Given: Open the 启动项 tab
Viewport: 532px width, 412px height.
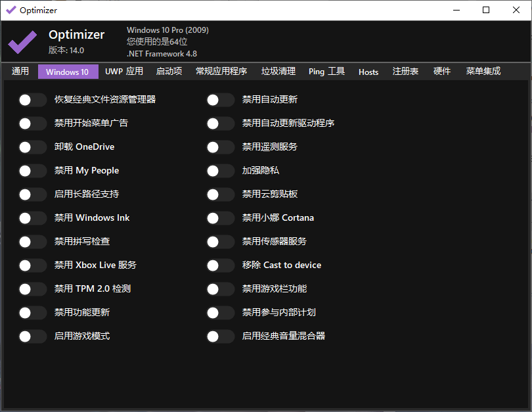Looking at the screenshot, I should 169,71.
